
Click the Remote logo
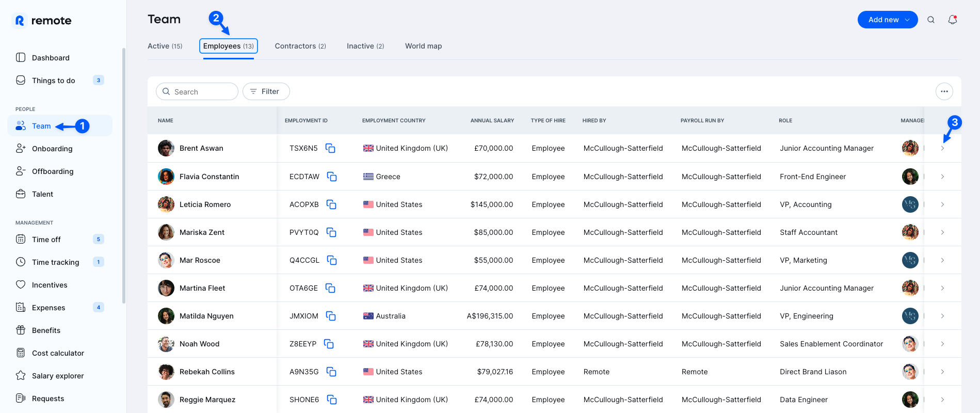[42, 21]
